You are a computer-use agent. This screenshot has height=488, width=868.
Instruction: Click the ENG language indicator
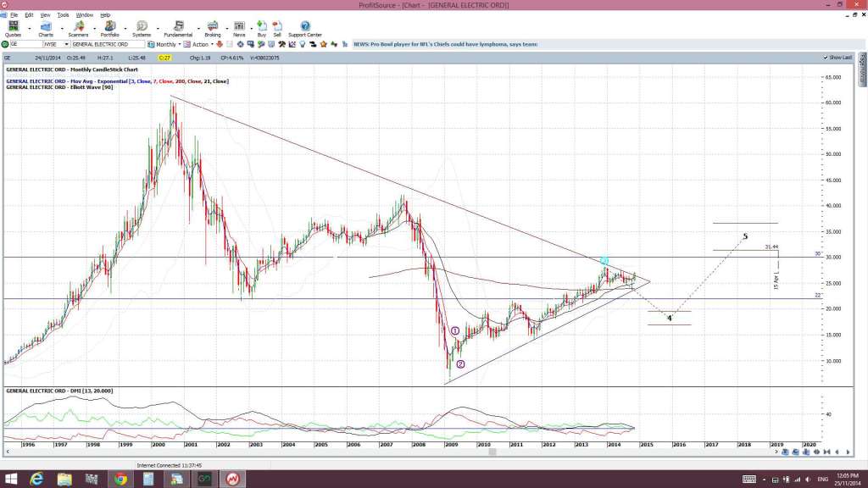point(822,480)
